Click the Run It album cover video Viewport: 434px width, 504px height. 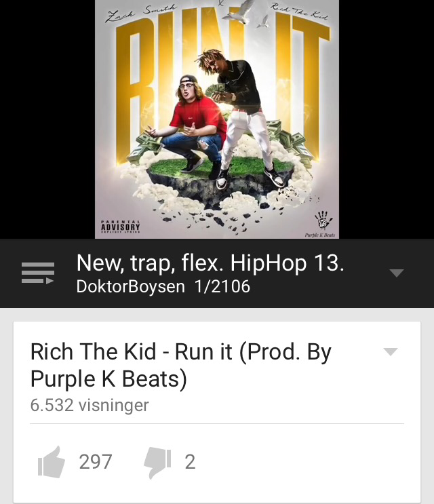tap(217, 119)
